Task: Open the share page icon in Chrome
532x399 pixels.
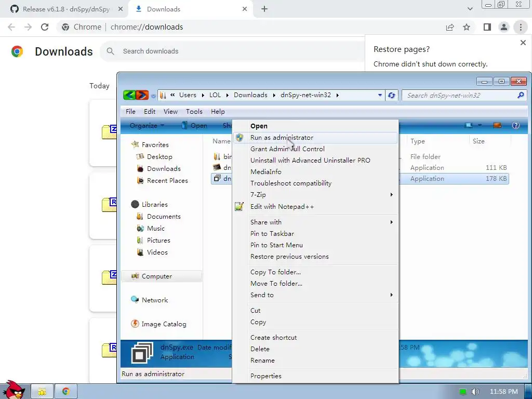Action: [450, 27]
